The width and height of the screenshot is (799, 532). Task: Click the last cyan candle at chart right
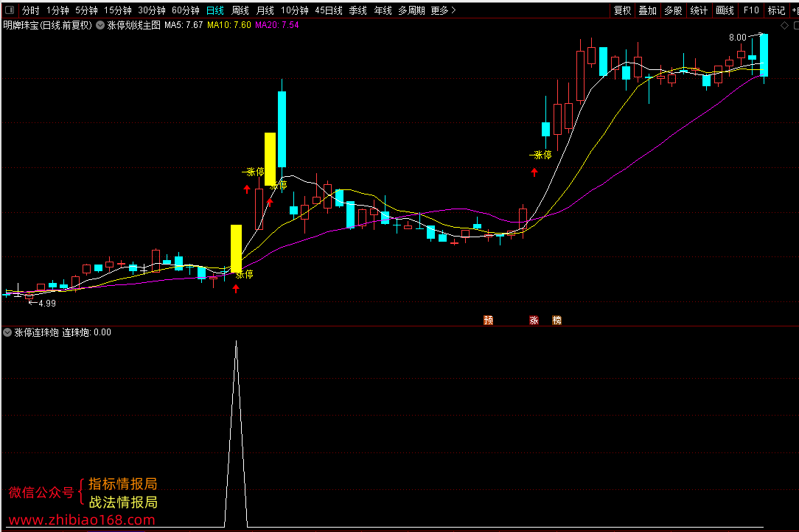pyautogui.click(x=764, y=55)
